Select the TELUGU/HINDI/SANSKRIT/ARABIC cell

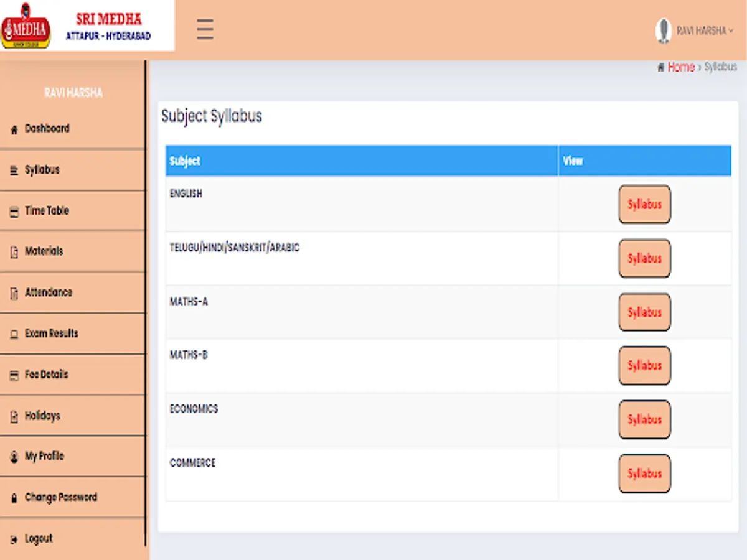click(362, 258)
